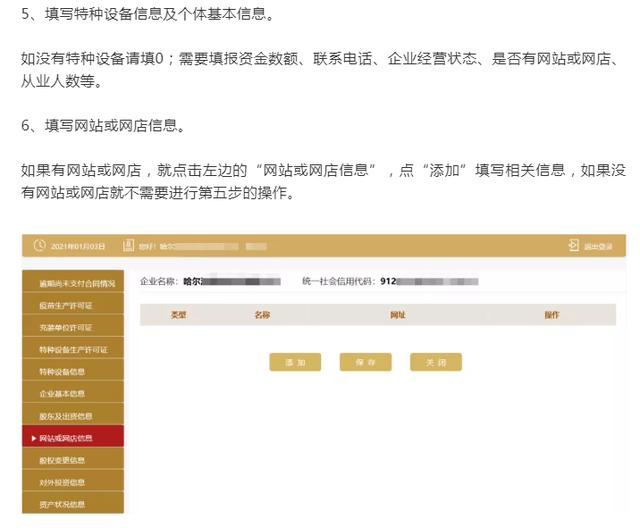Open 股权变更信息 in the sidebar
The width and height of the screenshot is (640, 528).
(x=73, y=459)
